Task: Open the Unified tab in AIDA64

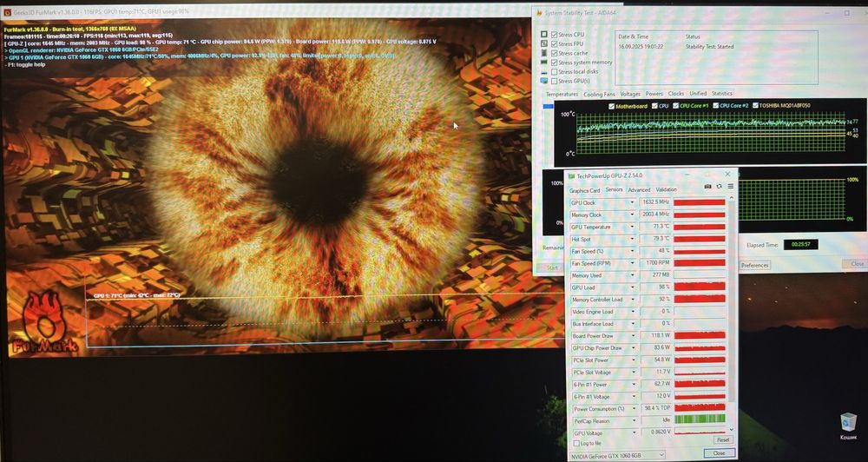Action: tap(698, 94)
